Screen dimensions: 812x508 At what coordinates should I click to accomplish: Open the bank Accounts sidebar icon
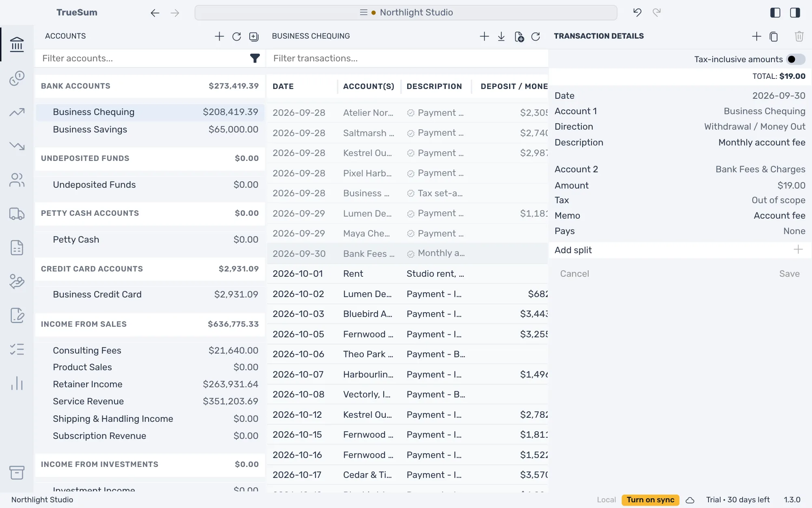click(x=17, y=44)
